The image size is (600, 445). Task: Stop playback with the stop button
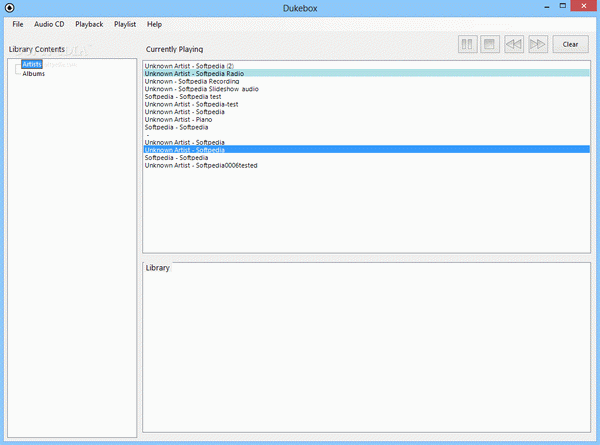[489, 44]
